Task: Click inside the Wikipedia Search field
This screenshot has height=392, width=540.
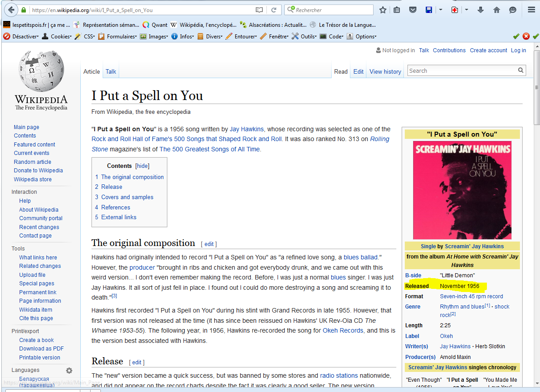Action: pyautogui.click(x=461, y=71)
